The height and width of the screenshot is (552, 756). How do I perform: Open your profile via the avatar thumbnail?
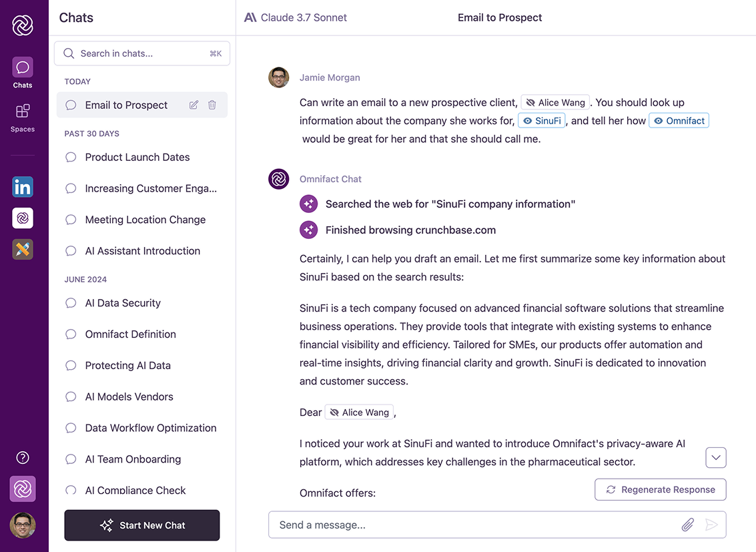22,525
